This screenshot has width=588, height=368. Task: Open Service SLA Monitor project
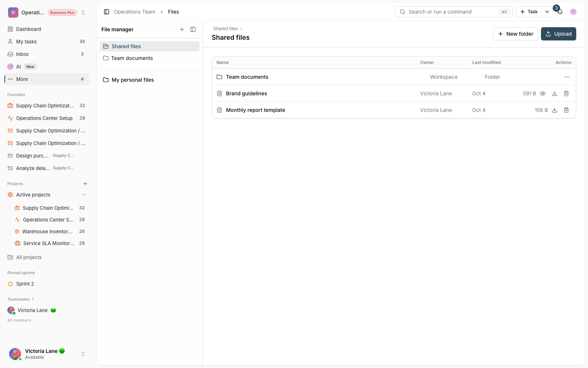click(50, 243)
